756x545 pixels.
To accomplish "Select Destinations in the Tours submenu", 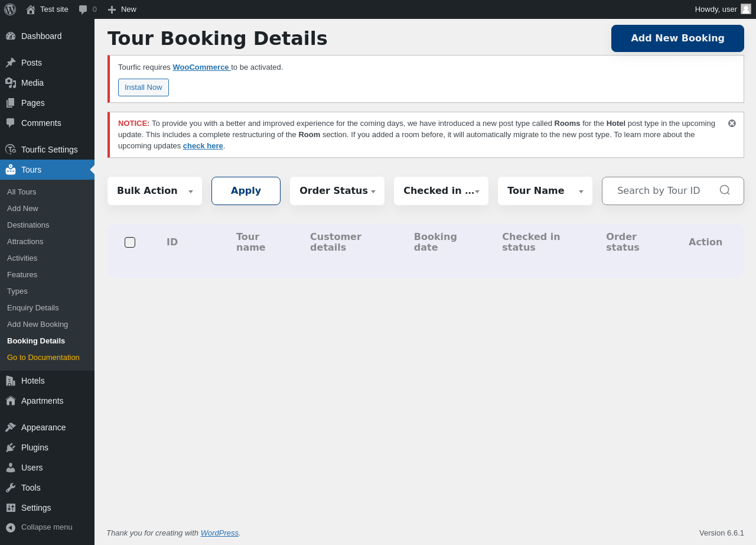I will [x=28, y=225].
